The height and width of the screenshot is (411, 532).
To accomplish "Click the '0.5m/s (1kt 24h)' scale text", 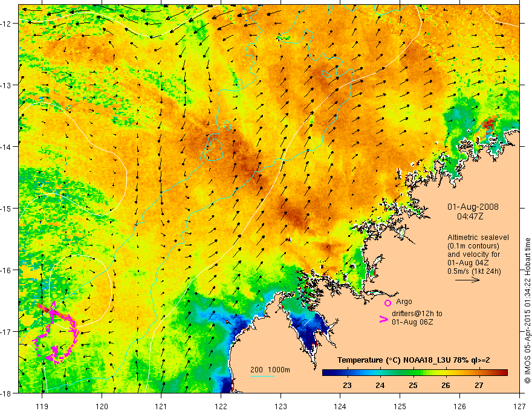I will tap(474, 271).
